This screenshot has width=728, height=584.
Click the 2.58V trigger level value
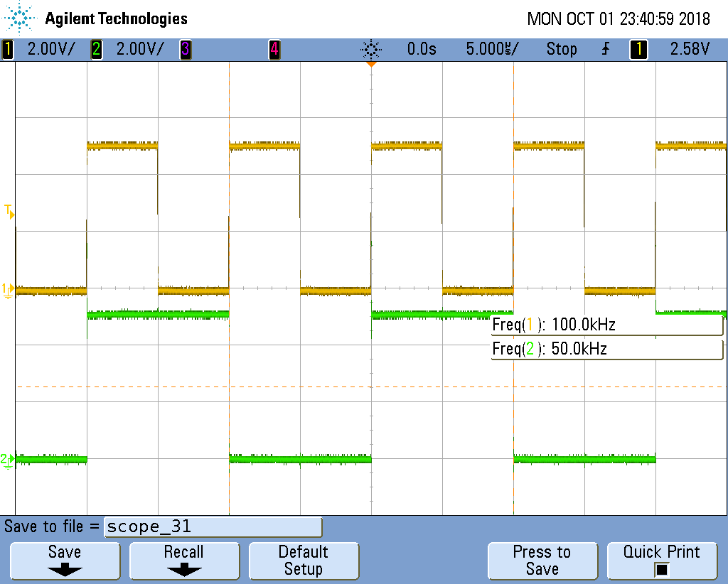pos(690,49)
